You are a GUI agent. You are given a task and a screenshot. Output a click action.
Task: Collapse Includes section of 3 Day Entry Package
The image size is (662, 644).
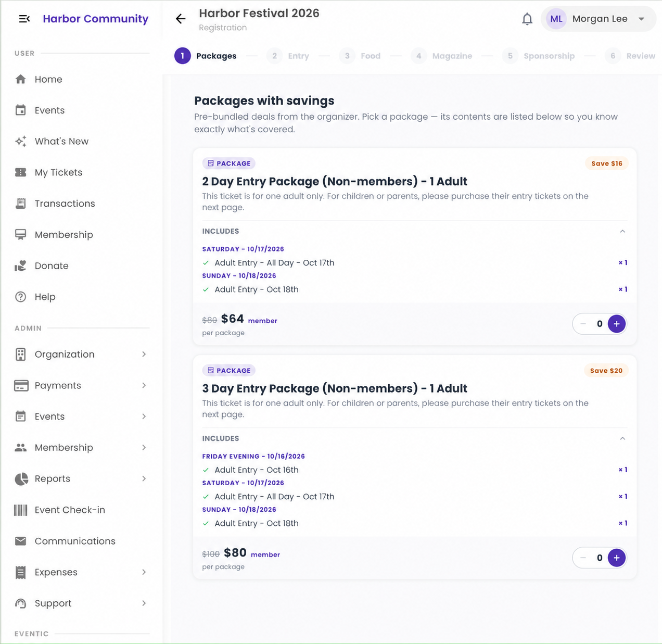pyautogui.click(x=622, y=438)
